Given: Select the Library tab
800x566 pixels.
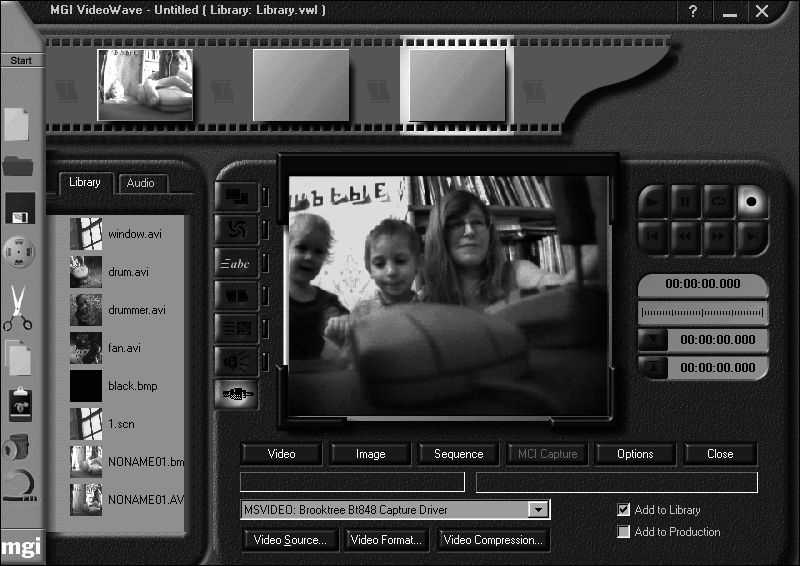Looking at the screenshot, I should [85, 182].
